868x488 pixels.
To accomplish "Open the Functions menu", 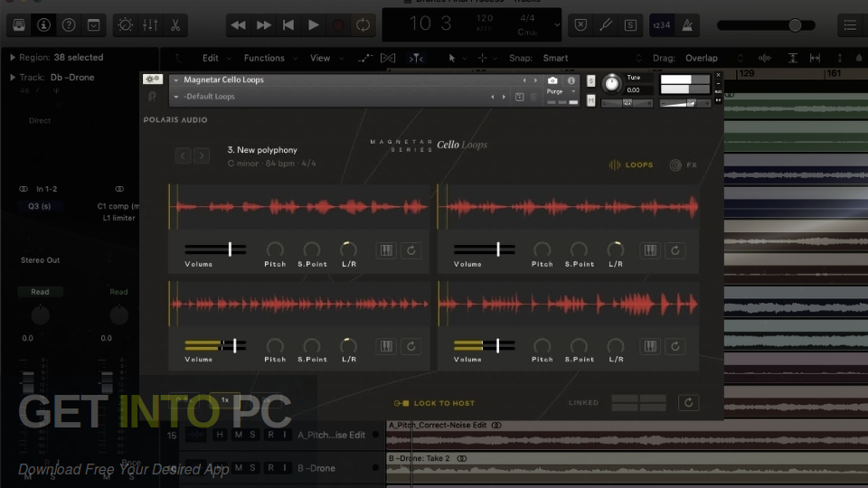I will 270,58.
